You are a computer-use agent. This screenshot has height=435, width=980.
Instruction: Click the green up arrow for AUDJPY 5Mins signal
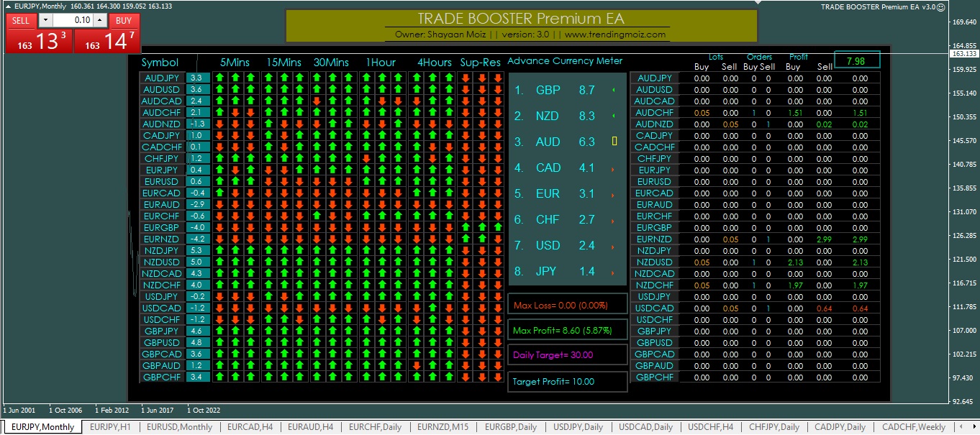click(x=220, y=78)
